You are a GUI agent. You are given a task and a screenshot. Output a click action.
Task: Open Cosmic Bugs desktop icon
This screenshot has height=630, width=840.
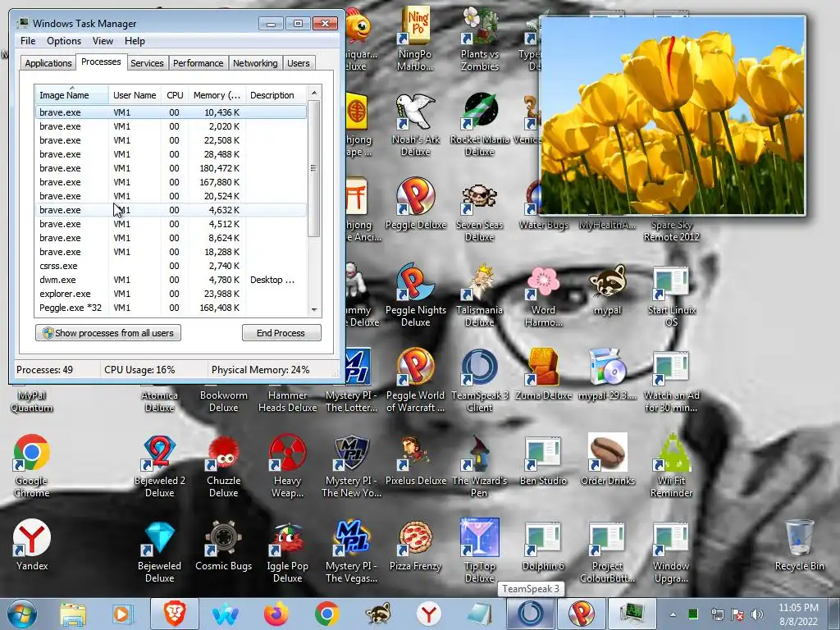click(223, 545)
